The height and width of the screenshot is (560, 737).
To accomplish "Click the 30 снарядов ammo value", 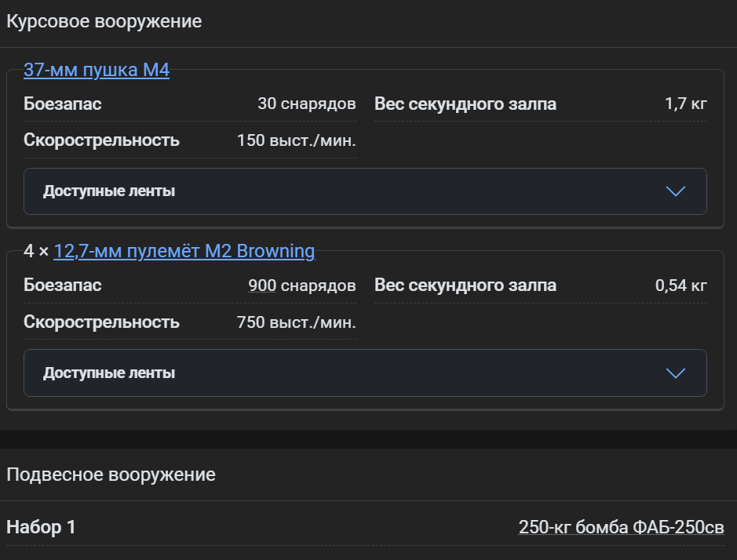I will tap(306, 104).
